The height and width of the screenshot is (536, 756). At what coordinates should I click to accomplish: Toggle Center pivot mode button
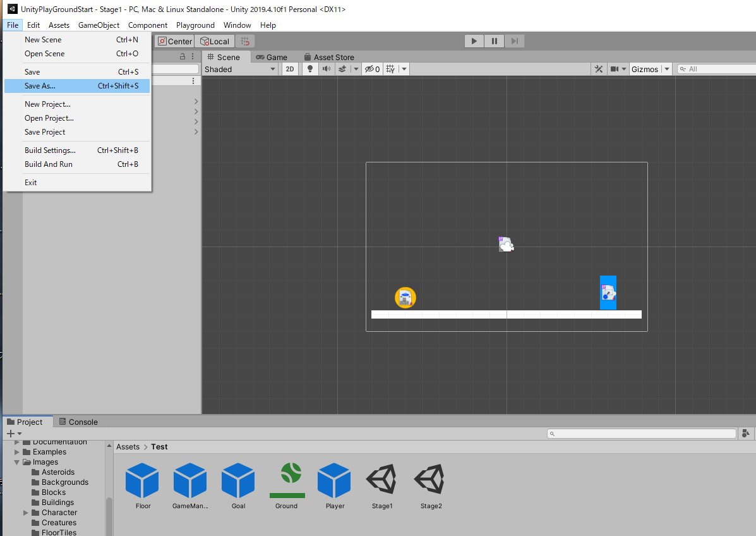pyautogui.click(x=175, y=41)
